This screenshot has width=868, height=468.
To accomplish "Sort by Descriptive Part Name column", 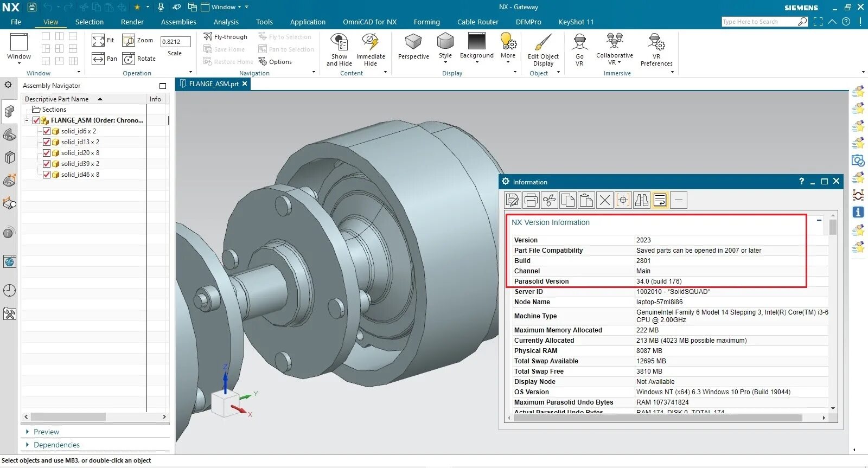I will (x=84, y=99).
